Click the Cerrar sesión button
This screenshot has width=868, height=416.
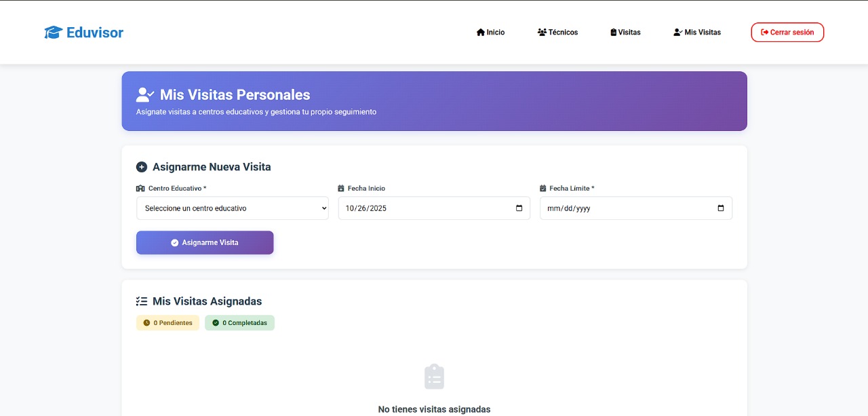tap(787, 33)
